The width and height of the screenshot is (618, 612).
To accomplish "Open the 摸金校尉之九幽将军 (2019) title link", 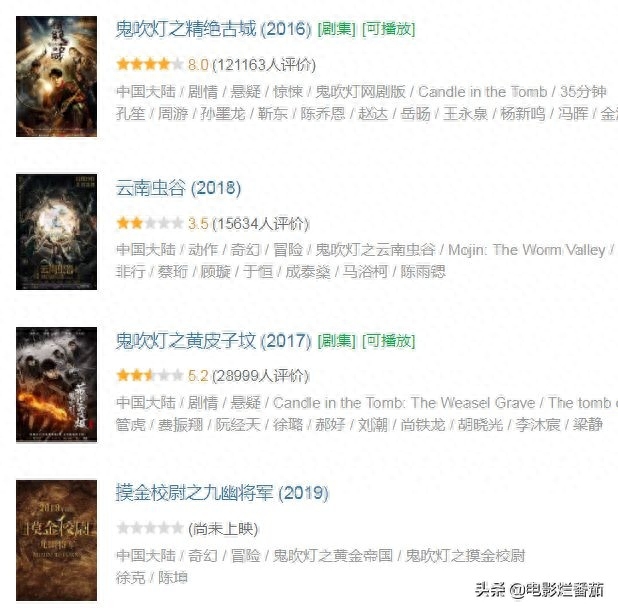I will [222, 493].
